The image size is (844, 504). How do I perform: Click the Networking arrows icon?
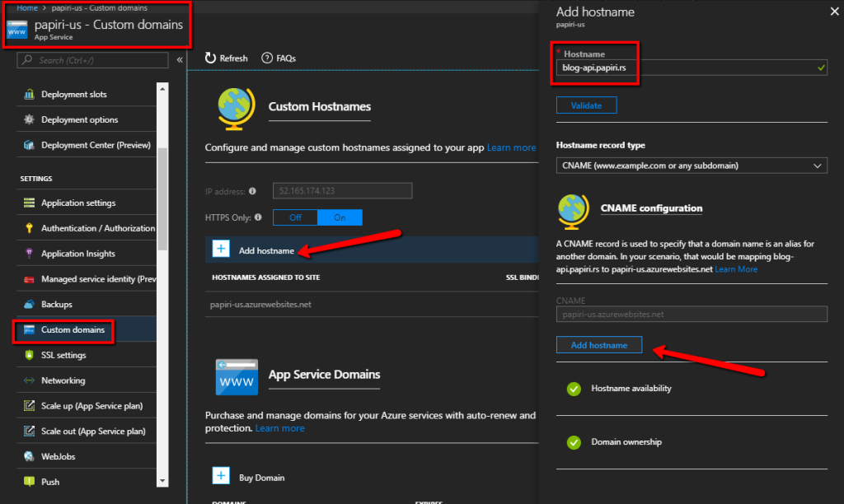(29, 380)
